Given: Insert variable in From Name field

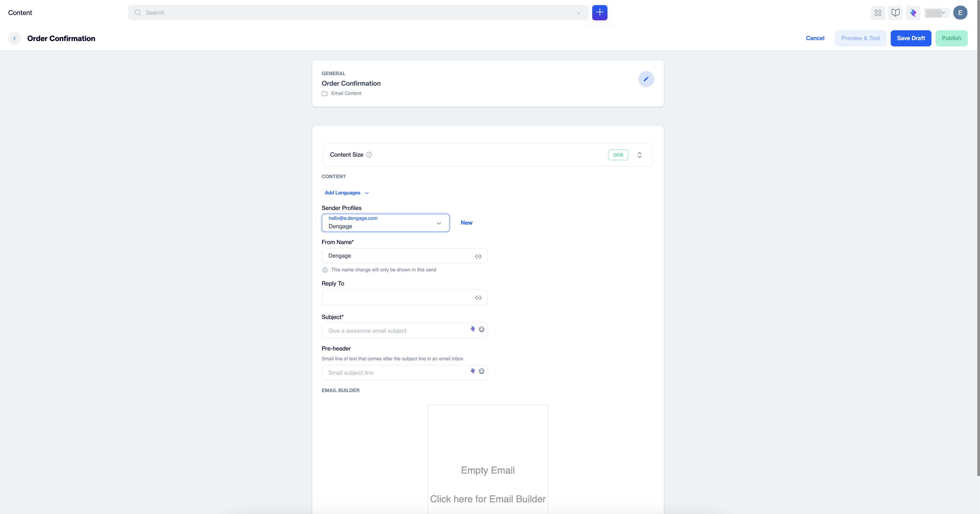Looking at the screenshot, I should [x=478, y=256].
